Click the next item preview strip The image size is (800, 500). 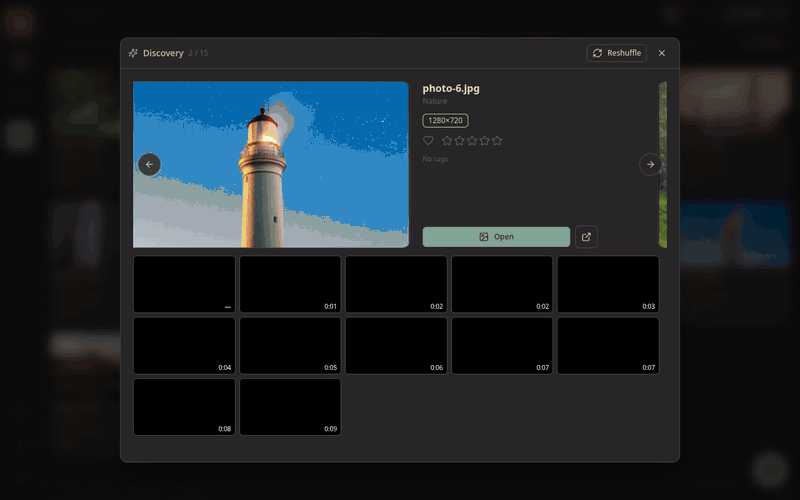coord(663,164)
